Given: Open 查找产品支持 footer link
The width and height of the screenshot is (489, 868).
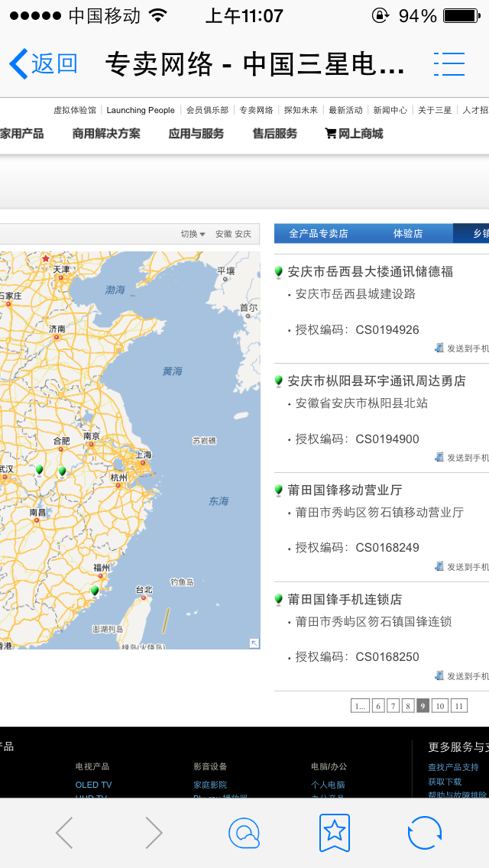Looking at the screenshot, I should (x=453, y=767).
